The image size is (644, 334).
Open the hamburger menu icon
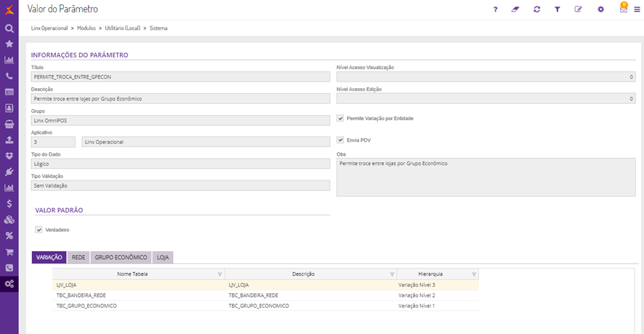(x=637, y=9)
